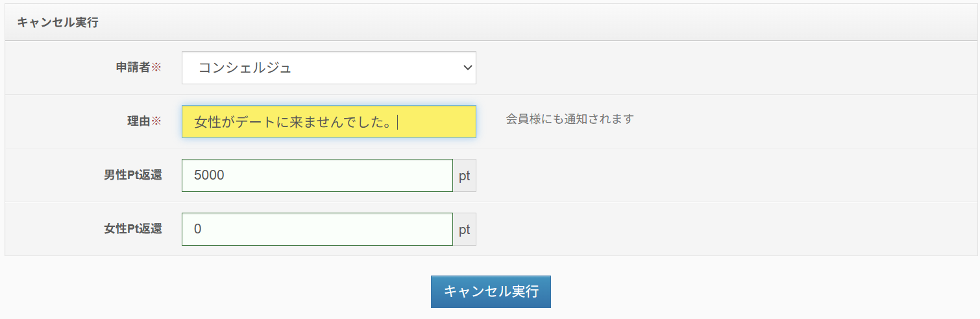980x319 pixels.
Task: Click the number 5000 in the refund field
Action: click(x=209, y=176)
